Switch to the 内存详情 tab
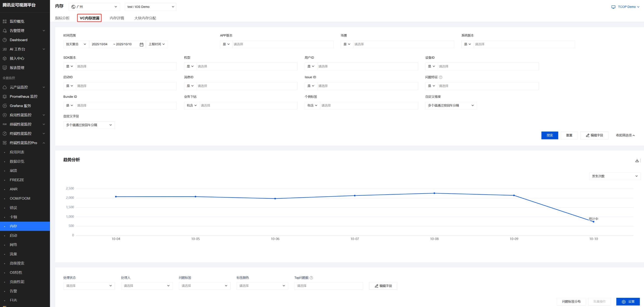The image size is (644, 307). coord(117,18)
